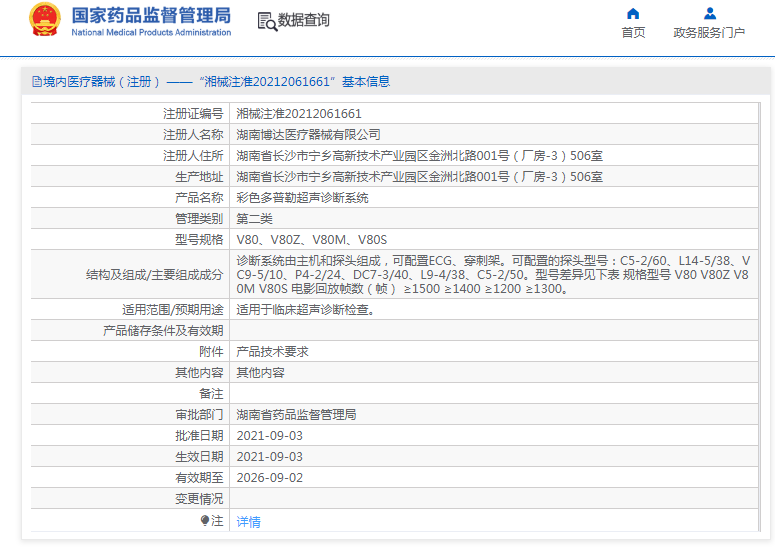Select product name 彩色多普勒超声诊断系统

(302, 198)
